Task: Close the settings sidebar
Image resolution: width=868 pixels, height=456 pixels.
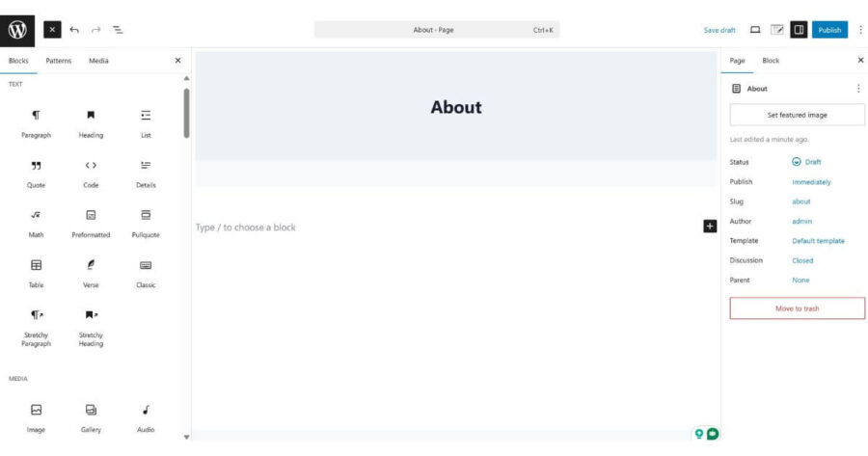Action: click(x=860, y=60)
